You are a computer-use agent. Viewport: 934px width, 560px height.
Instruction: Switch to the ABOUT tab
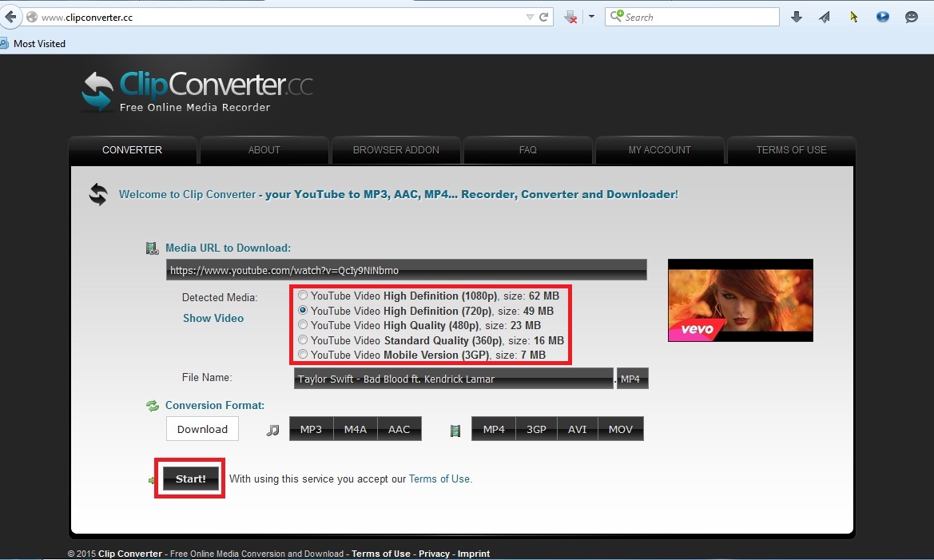[264, 150]
